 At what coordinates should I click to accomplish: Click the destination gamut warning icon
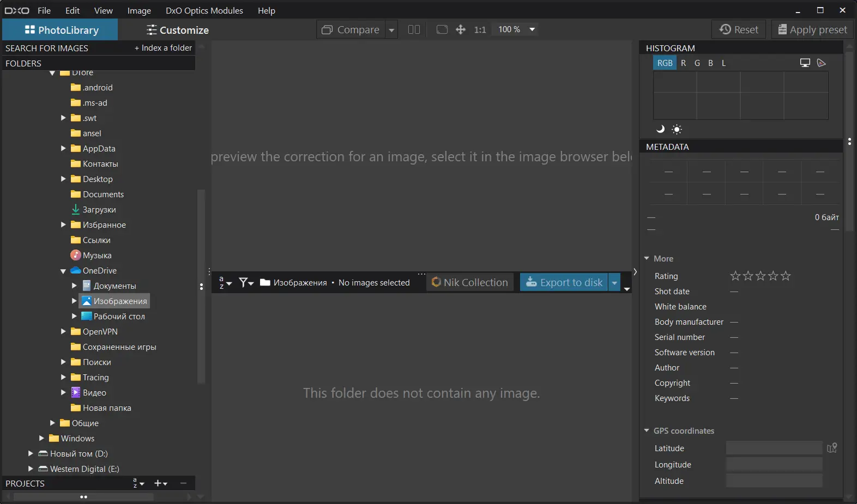pos(822,63)
